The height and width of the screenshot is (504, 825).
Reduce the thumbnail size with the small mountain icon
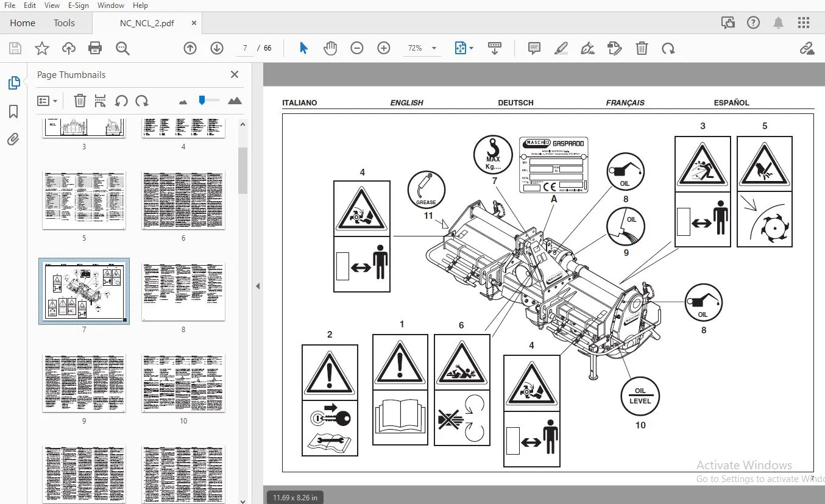tap(183, 102)
